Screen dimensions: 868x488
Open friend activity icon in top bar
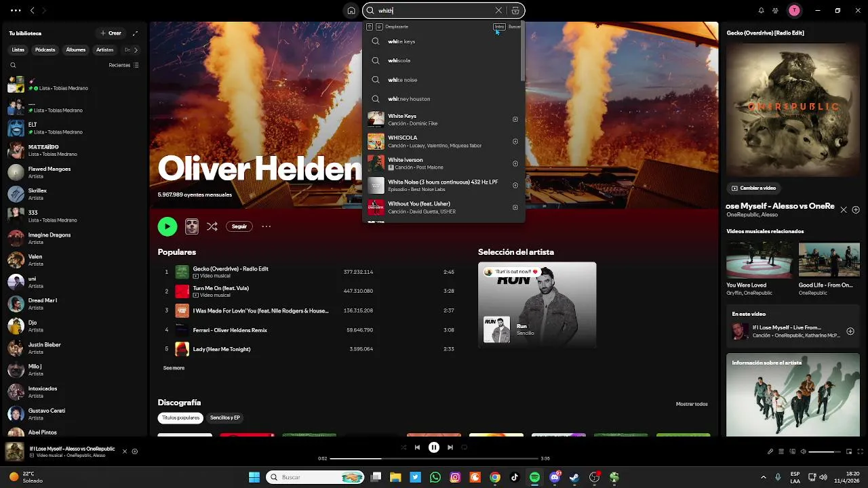[x=775, y=10]
